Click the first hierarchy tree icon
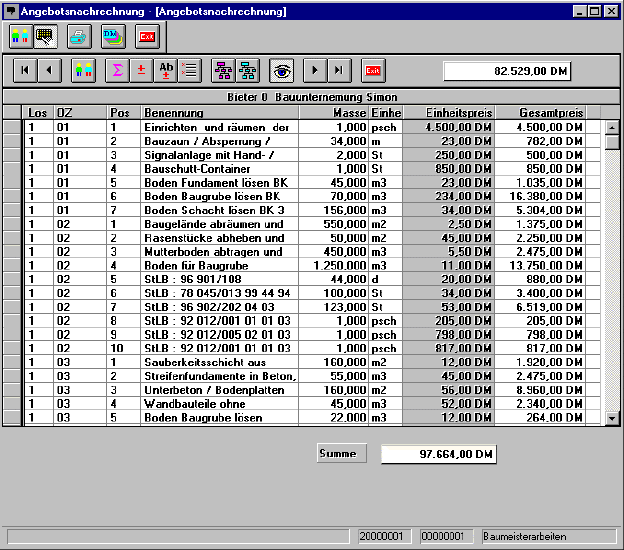Screen dimensions: 624x550 coord(223,70)
